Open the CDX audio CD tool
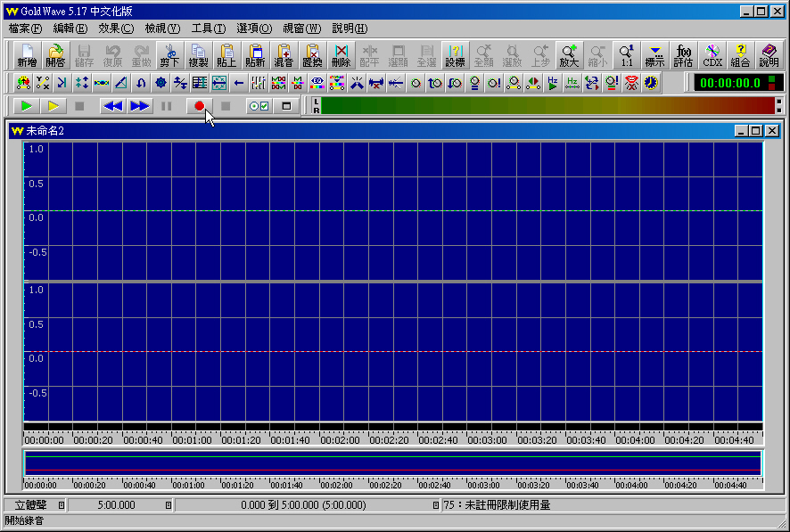 (x=712, y=55)
